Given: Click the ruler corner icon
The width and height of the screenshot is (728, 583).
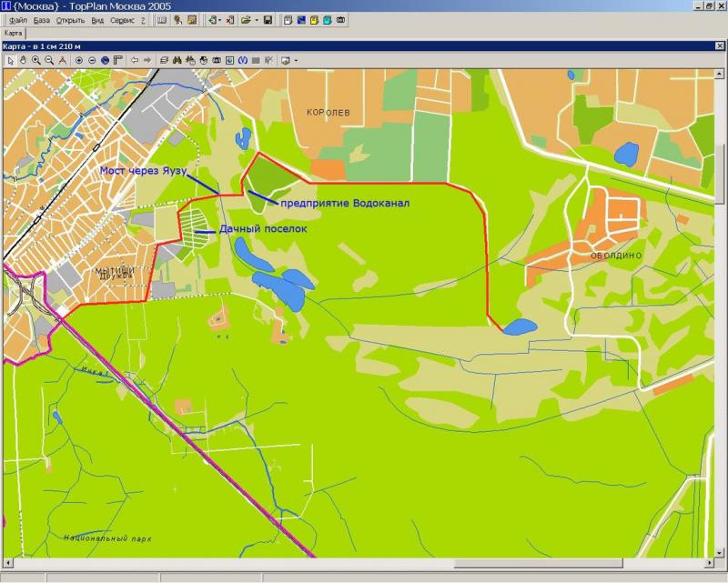Looking at the screenshot, I should click(x=118, y=60).
